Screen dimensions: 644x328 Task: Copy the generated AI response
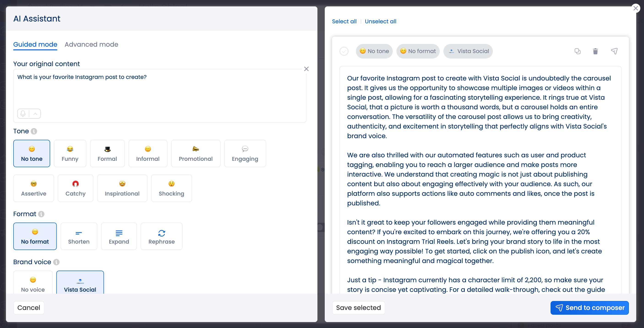coord(578,51)
